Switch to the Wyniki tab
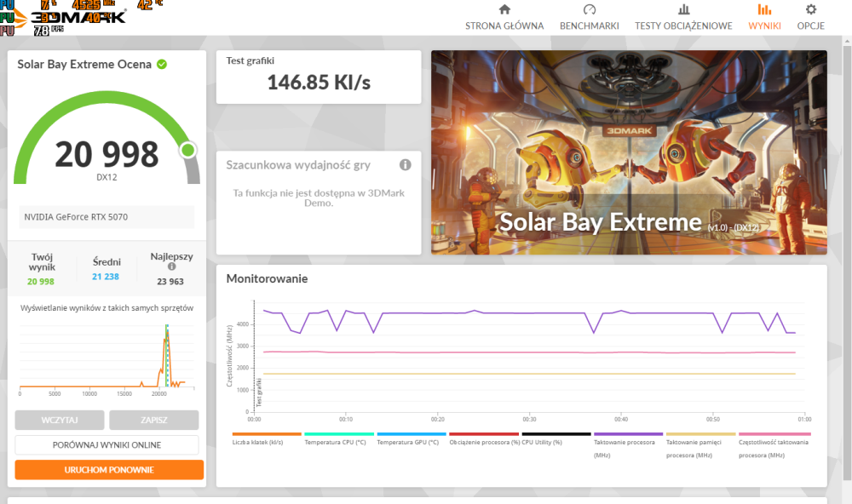Image resolution: width=852 pixels, height=504 pixels. 764,17
